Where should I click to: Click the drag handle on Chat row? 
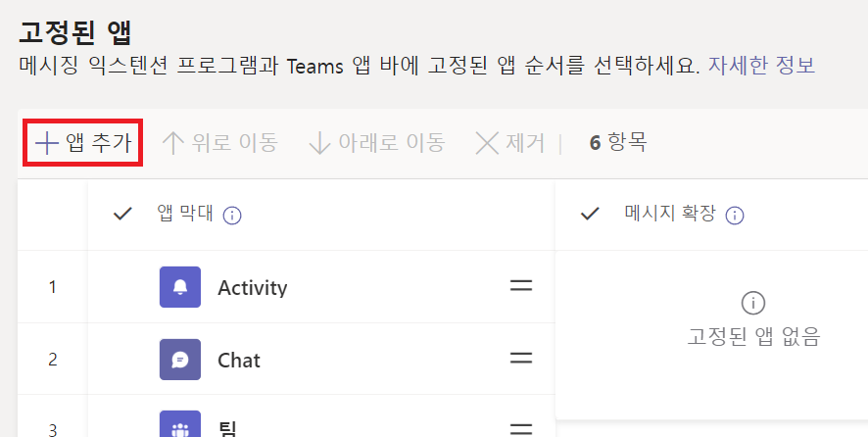(x=520, y=359)
